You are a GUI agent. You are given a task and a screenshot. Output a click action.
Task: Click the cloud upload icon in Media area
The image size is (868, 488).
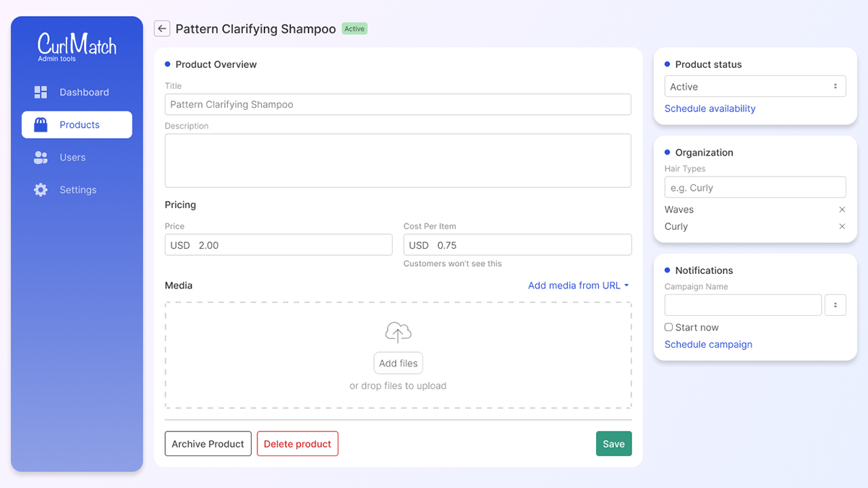coord(399,333)
